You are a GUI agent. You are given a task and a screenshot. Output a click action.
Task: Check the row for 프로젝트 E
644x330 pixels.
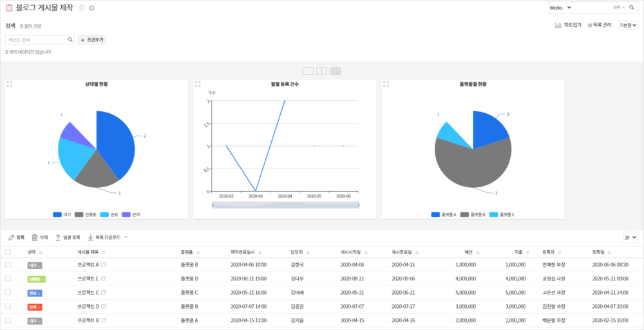(x=8, y=279)
